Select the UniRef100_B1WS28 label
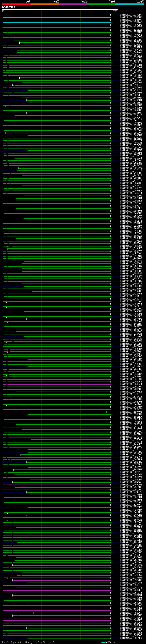This screenshot has height=644, width=146. coord(131,30)
